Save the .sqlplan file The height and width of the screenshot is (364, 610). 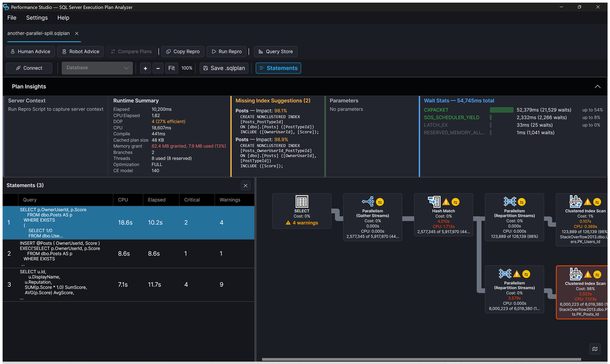224,68
